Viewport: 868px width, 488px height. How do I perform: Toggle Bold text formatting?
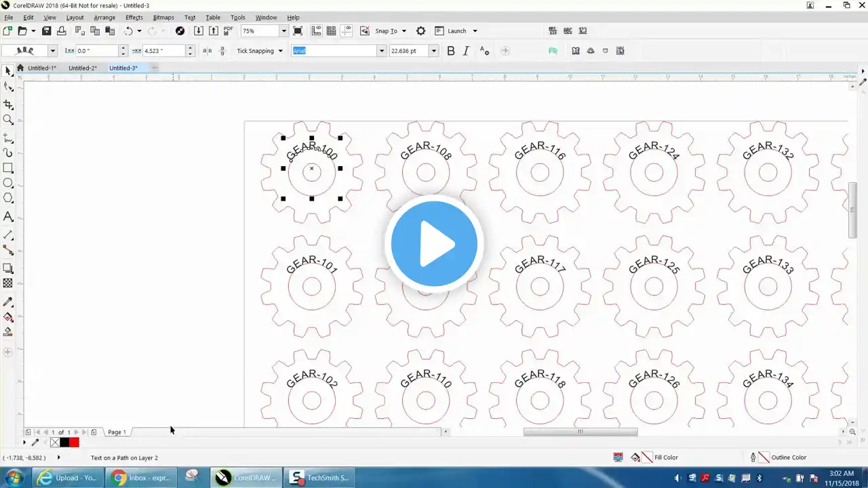click(x=451, y=51)
